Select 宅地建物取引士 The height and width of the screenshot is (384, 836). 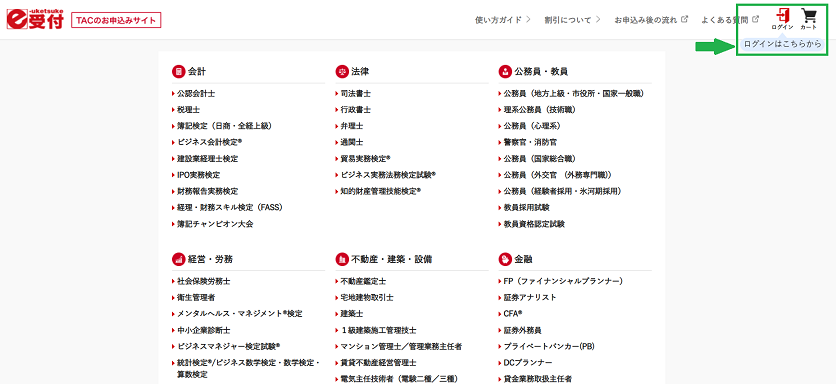[367, 297]
